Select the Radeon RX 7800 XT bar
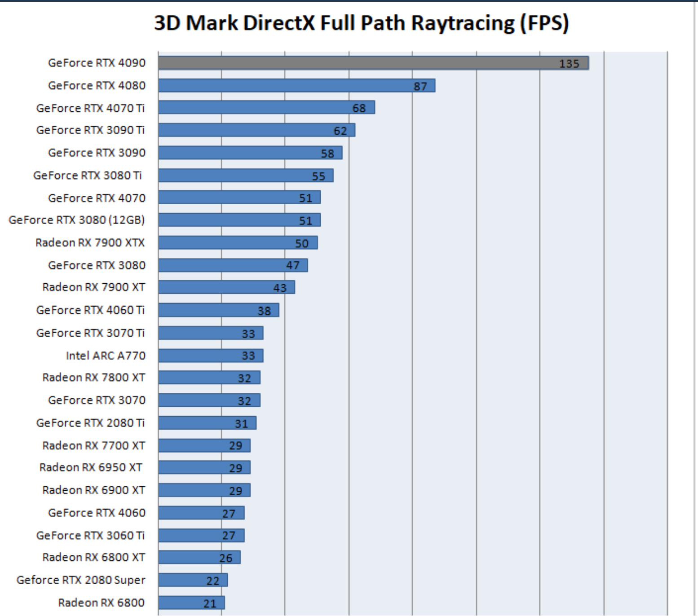Viewport: 698px width, 616px height. point(209,377)
